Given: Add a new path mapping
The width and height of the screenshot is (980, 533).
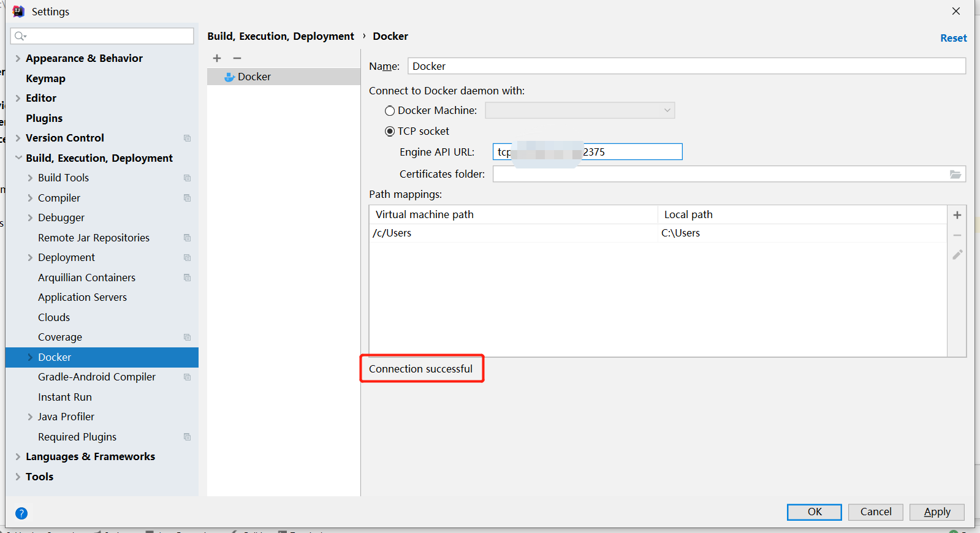Looking at the screenshot, I should 957,215.
